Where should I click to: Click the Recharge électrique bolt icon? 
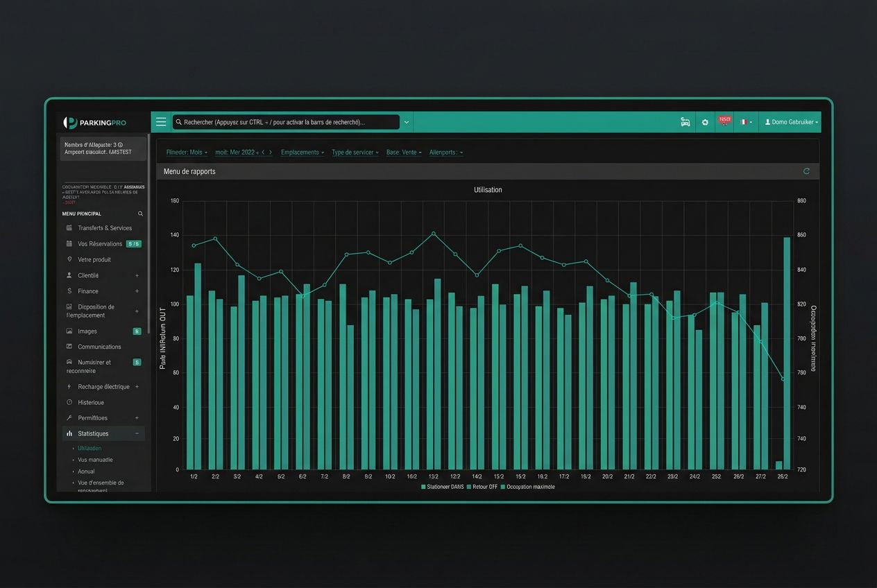point(69,386)
